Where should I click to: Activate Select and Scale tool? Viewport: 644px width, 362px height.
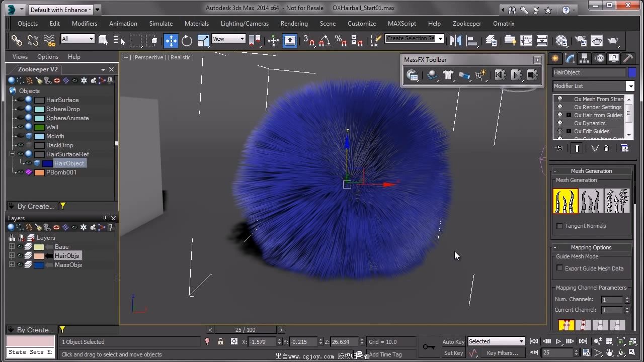tap(203, 41)
